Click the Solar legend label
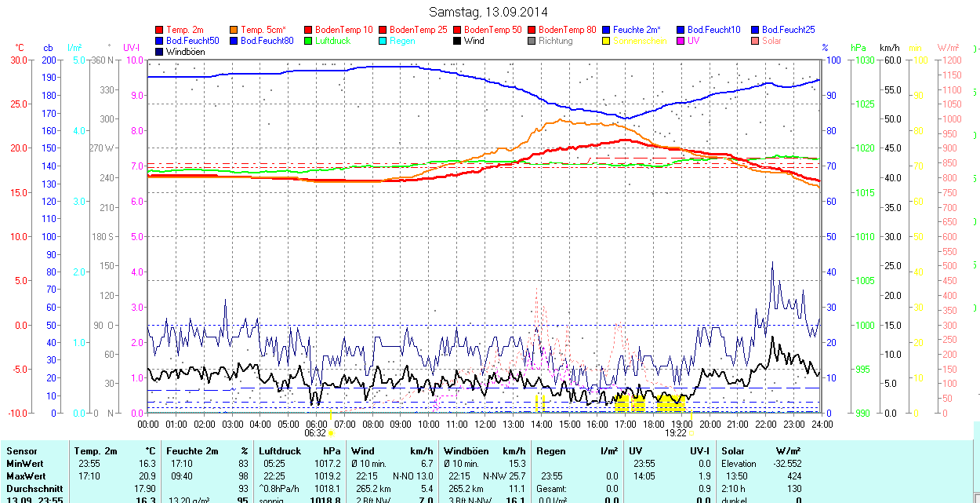This screenshot has height=503, width=980. point(771,41)
